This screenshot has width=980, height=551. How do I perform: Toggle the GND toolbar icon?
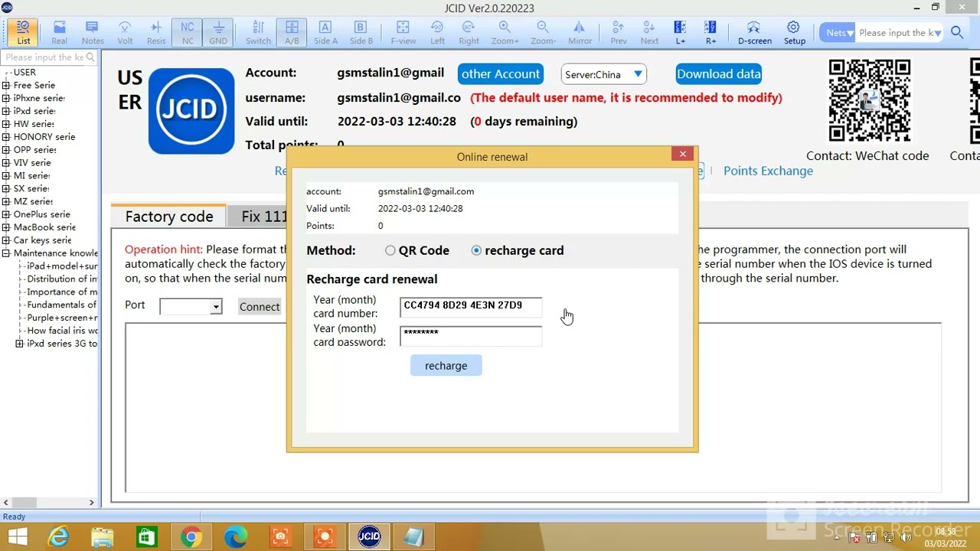tap(218, 33)
